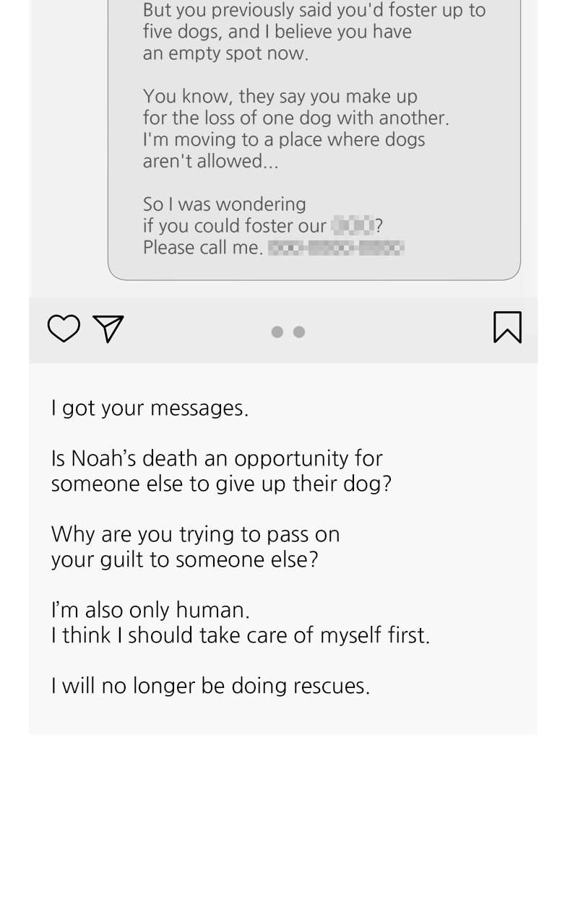
Task: Click the line "I'm also only human."
Action: click(x=150, y=610)
